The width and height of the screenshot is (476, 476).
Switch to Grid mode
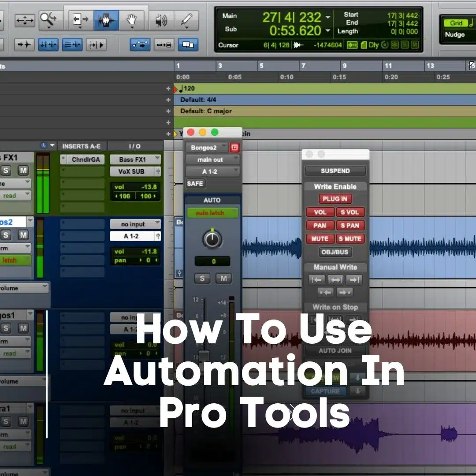coord(457,23)
